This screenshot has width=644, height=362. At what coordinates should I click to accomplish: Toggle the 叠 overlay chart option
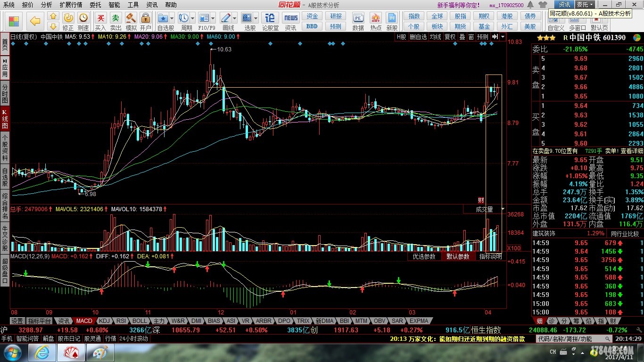pos(462,37)
